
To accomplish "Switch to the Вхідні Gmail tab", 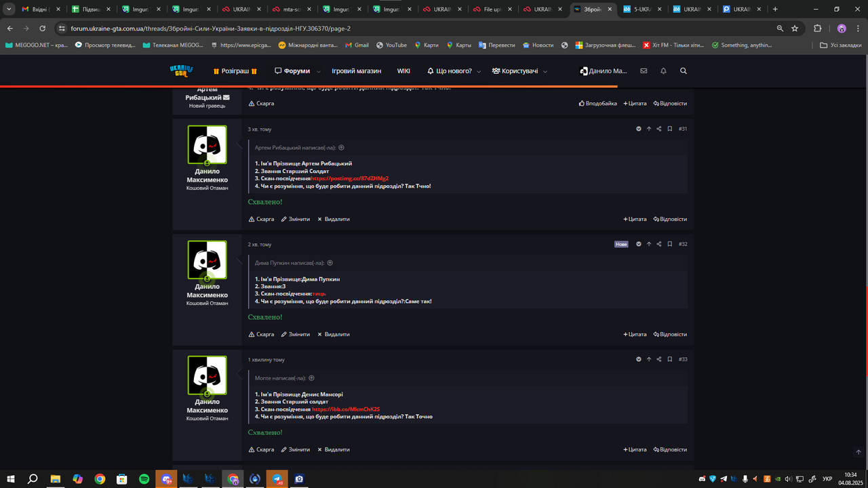I will (41, 9).
